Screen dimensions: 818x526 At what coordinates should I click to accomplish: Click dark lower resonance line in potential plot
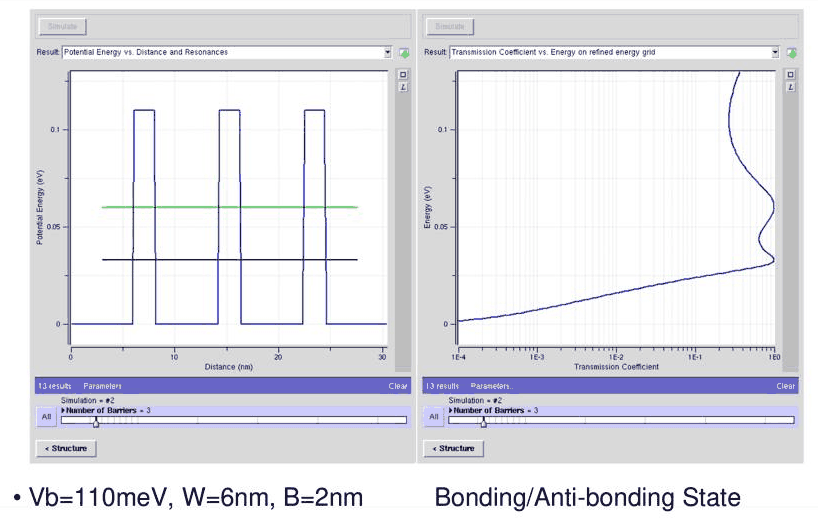click(230, 259)
